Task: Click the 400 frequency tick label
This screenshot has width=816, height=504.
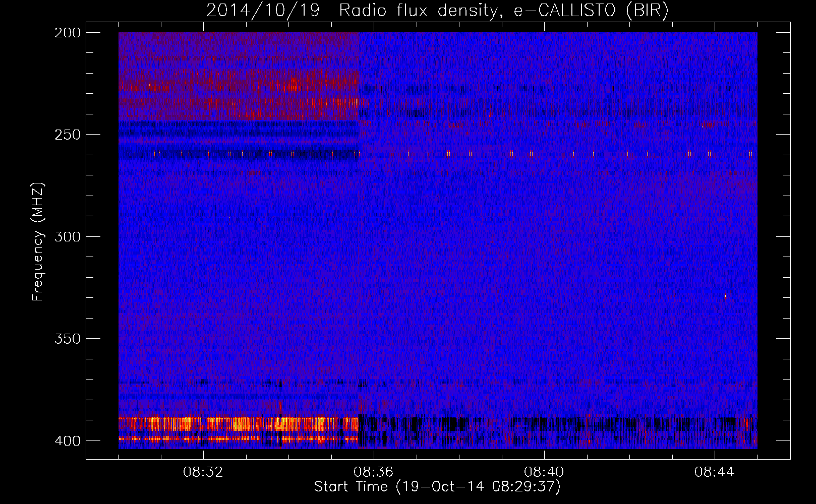Action: (68, 441)
